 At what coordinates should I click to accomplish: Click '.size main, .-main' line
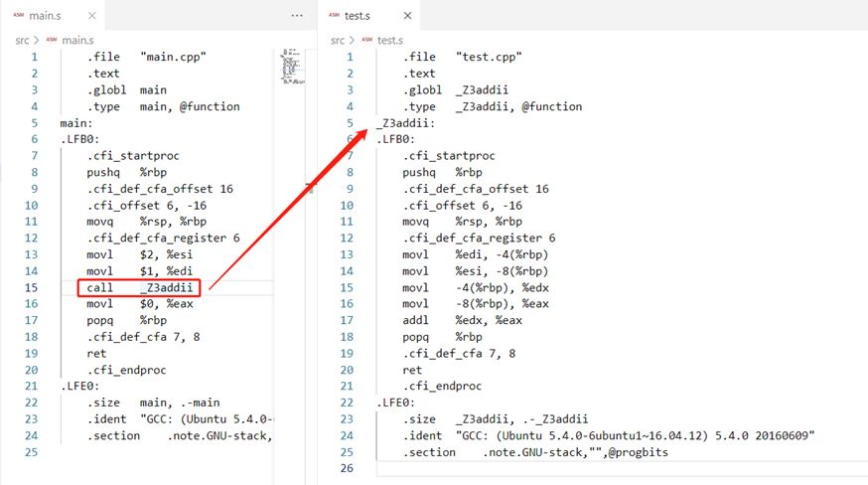153,403
